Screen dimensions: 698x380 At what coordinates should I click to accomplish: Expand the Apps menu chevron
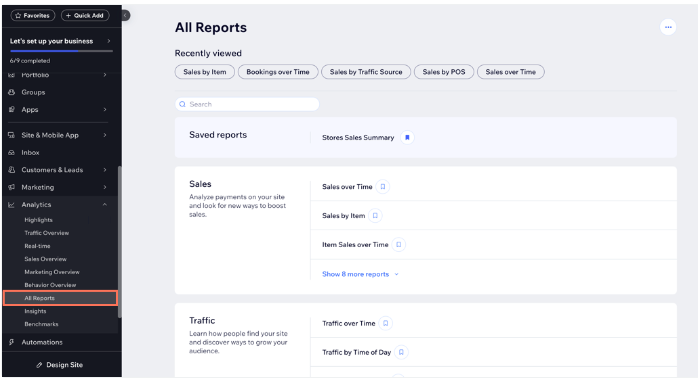[x=105, y=109]
